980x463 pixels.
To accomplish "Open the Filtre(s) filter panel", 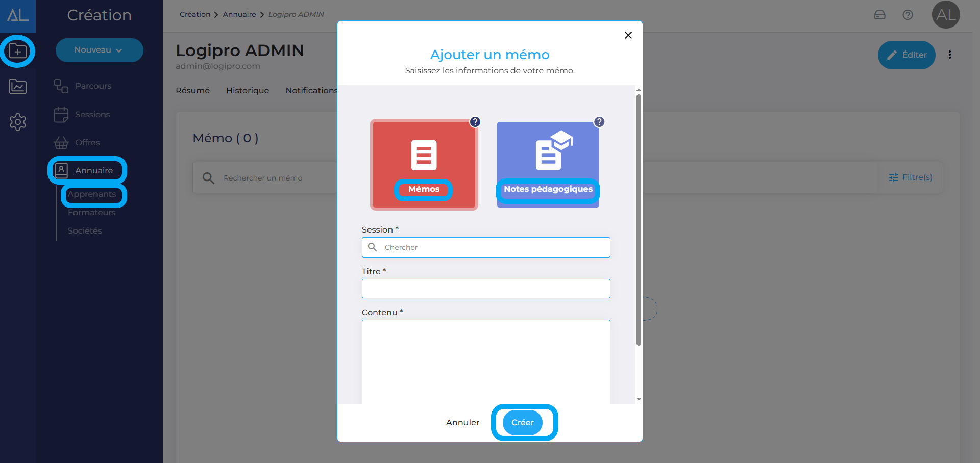I will pos(911,177).
